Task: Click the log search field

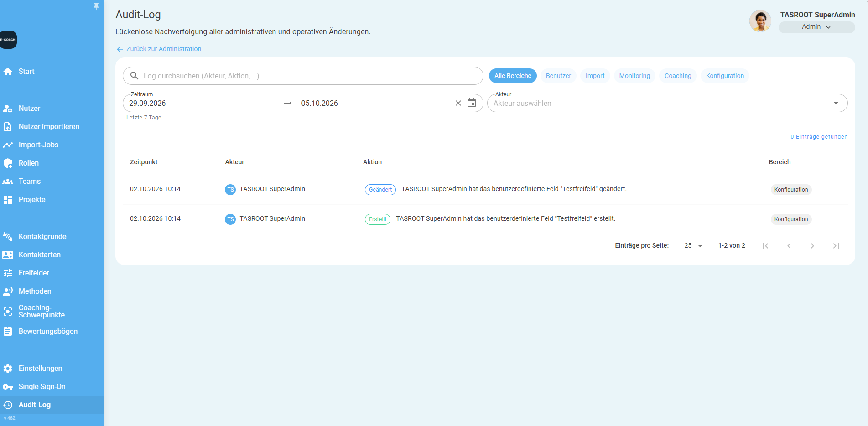Action: click(x=303, y=76)
